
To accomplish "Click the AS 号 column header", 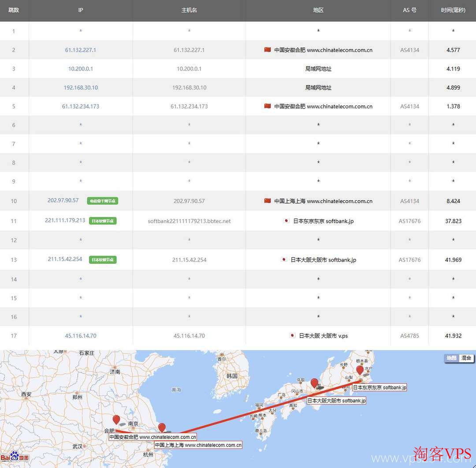I will (x=409, y=10).
